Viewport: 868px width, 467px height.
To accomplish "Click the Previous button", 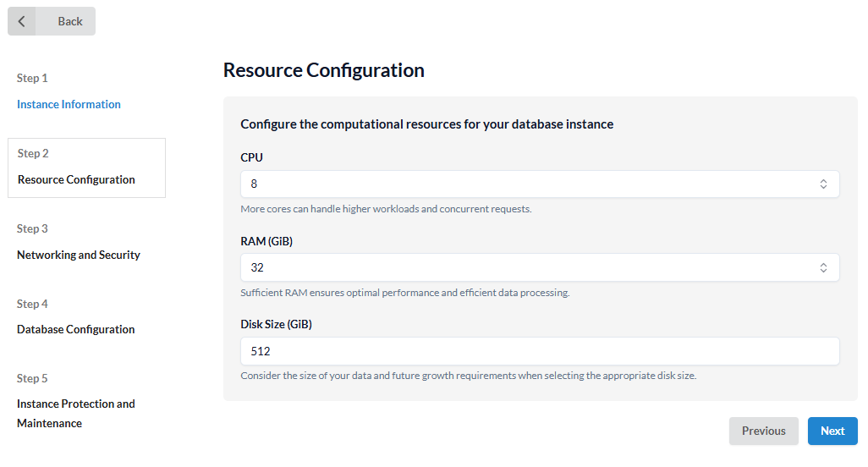I will click(763, 431).
